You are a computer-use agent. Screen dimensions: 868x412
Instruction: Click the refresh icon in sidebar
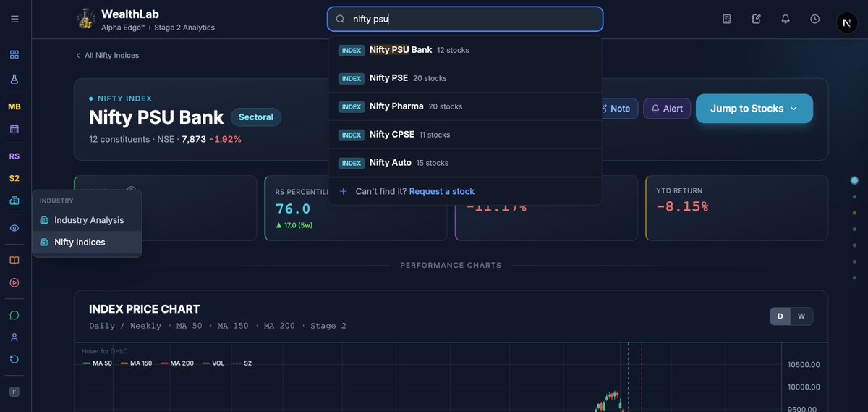coord(14,359)
